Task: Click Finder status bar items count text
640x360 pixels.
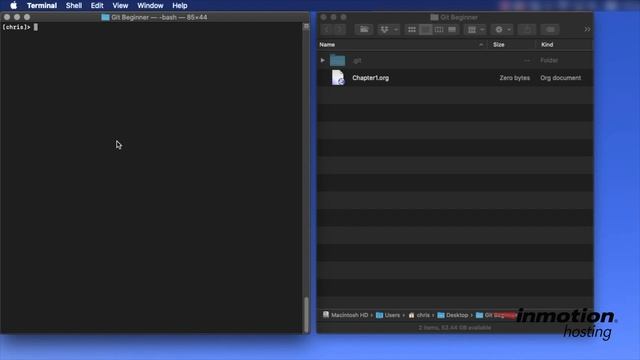Action: 455,327
